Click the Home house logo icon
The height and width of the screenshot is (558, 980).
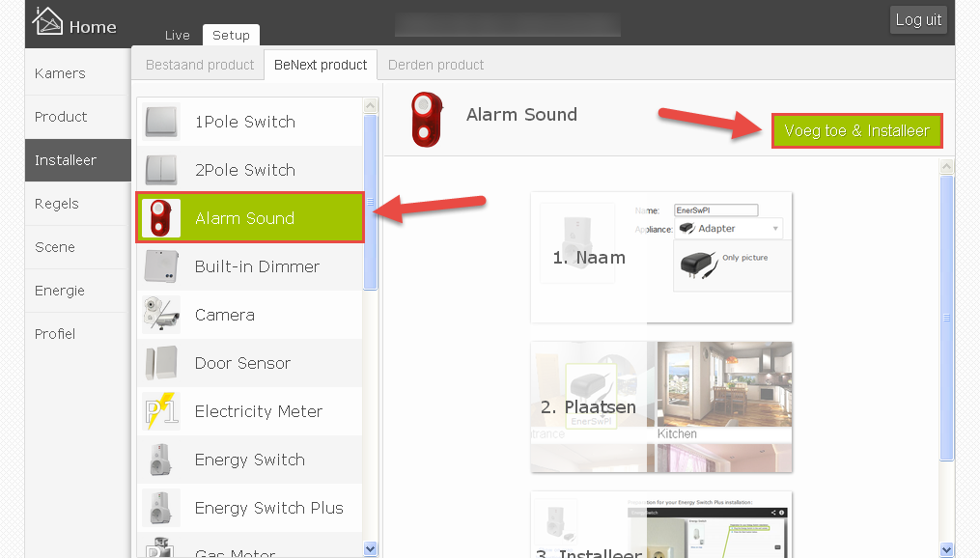47,20
